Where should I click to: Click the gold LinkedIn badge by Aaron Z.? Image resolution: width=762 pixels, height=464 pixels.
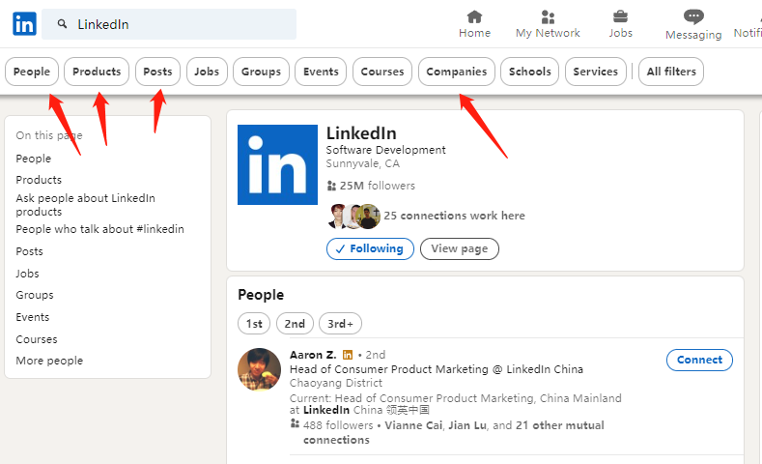click(x=347, y=355)
